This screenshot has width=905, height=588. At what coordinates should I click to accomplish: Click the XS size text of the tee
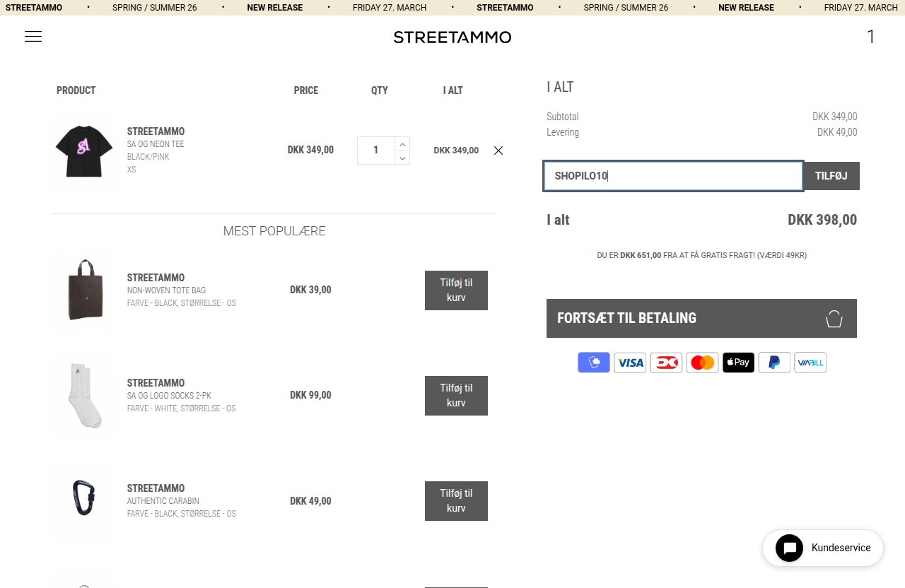point(132,170)
